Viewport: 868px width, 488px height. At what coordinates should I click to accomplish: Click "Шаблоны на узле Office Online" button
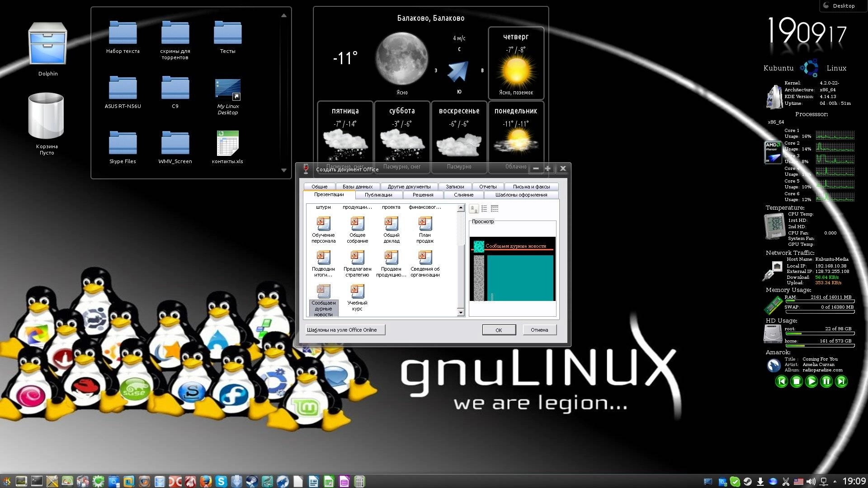(345, 330)
